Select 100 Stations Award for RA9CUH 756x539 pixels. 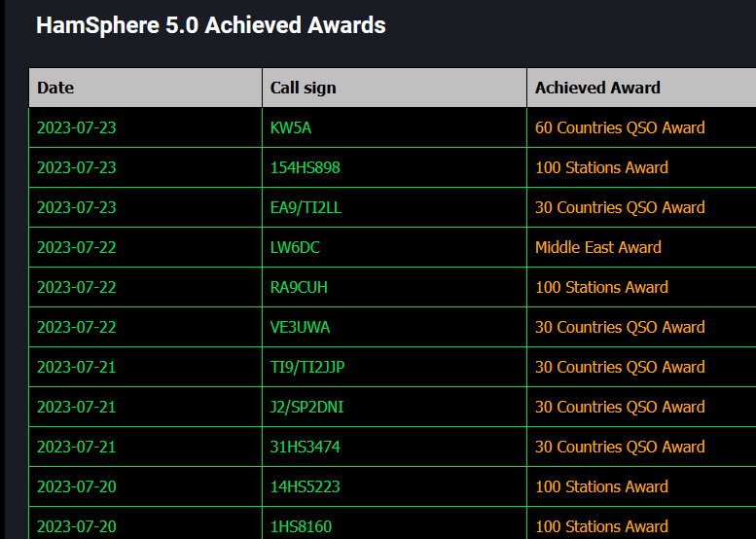pyautogui.click(x=601, y=287)
